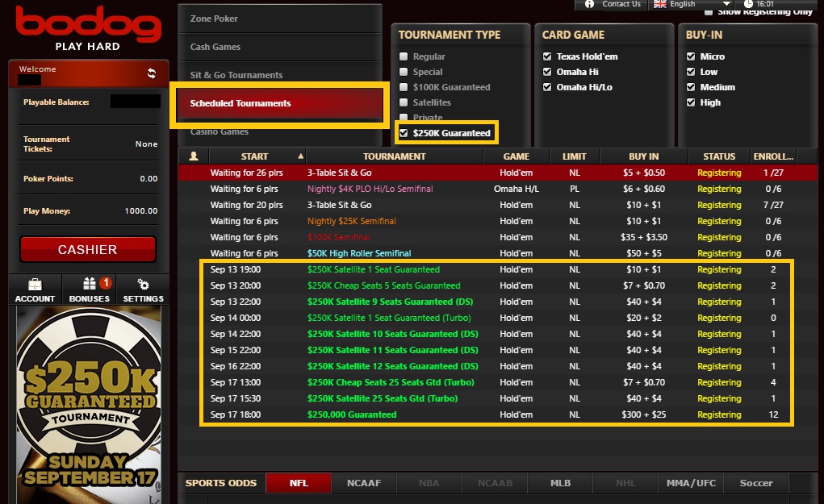Click the refresh balance icon in Welcome bar
Image resolution: width=824 pixels, height=504 pixels.
pyautogui.click(x=152, y=73)
